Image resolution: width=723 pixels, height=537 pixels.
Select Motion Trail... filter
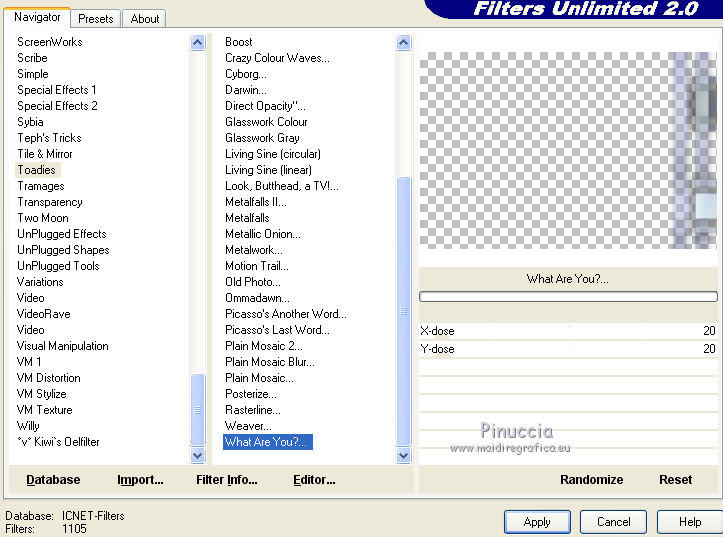[x=257, y=266]
